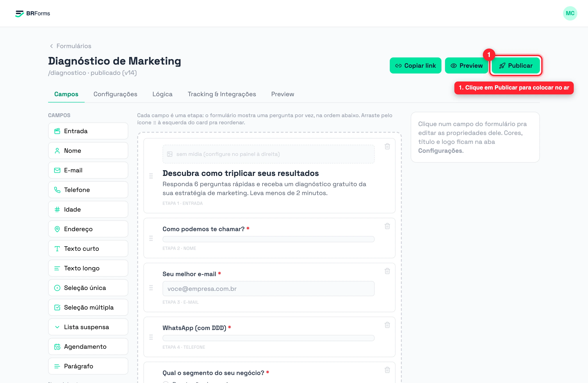
Task: Go back to Formulários list
Action: 70,46
